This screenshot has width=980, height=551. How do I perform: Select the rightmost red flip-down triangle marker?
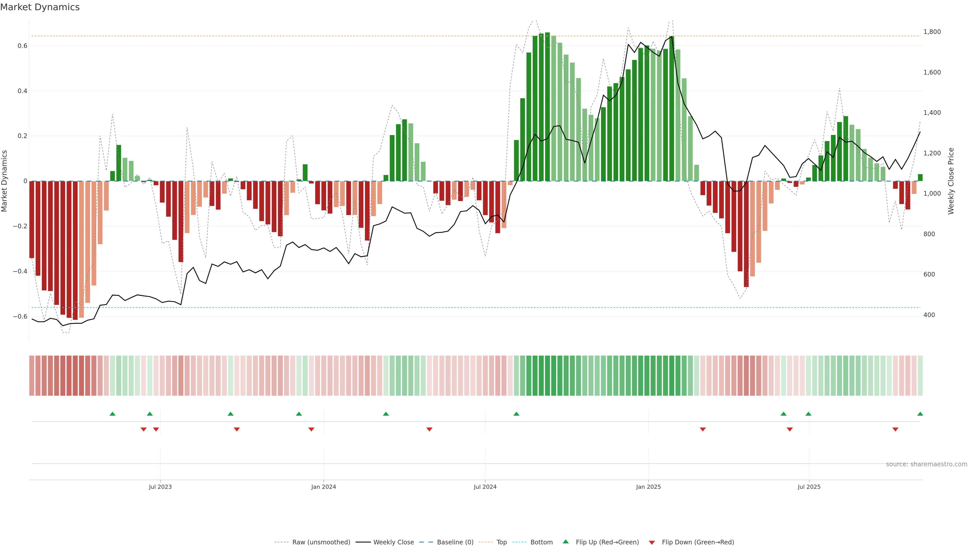pos(895,429)
